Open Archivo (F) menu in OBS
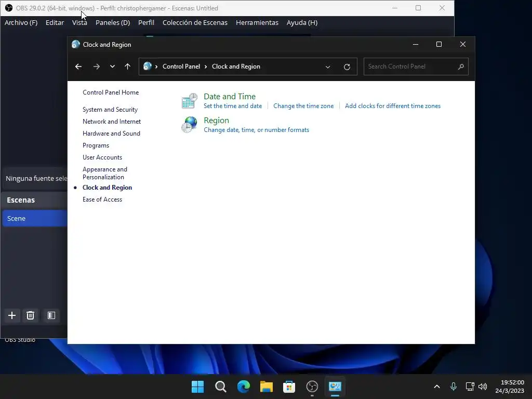The width and height of the screenshot is (532, 399). 21,22
